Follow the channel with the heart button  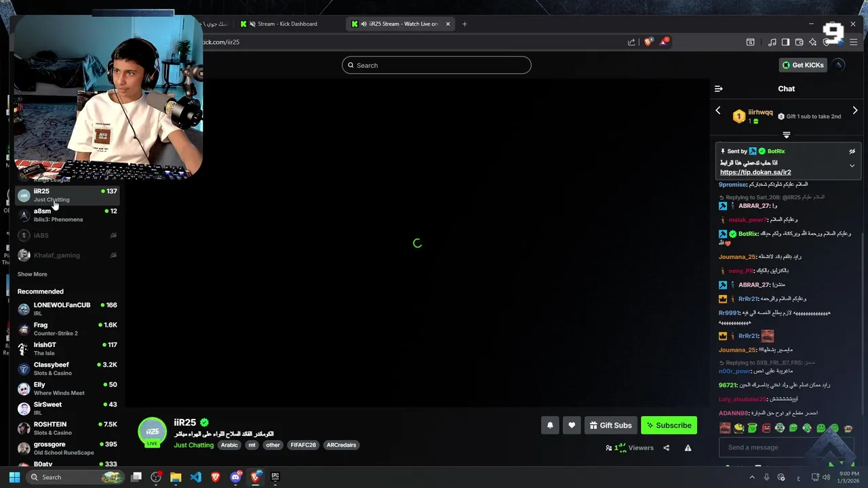pos(572,426)
